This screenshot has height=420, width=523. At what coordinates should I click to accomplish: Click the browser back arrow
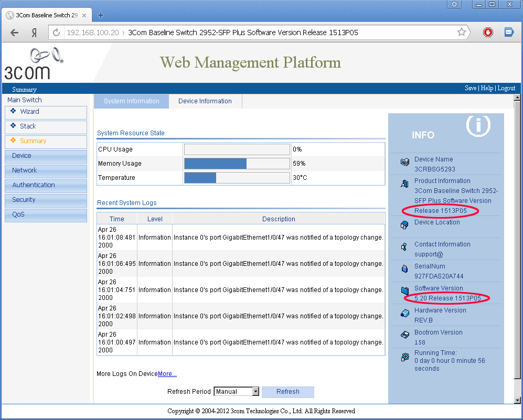(x=14, y=33)
